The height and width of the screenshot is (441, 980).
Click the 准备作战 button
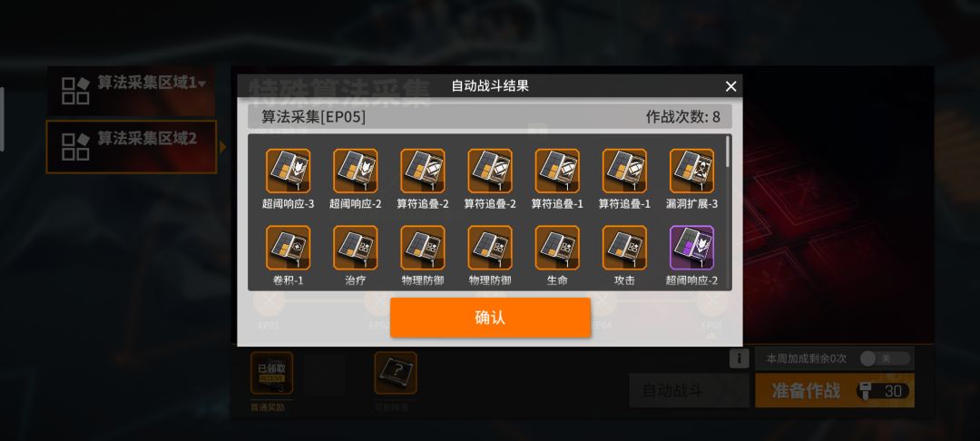[835, 391]
